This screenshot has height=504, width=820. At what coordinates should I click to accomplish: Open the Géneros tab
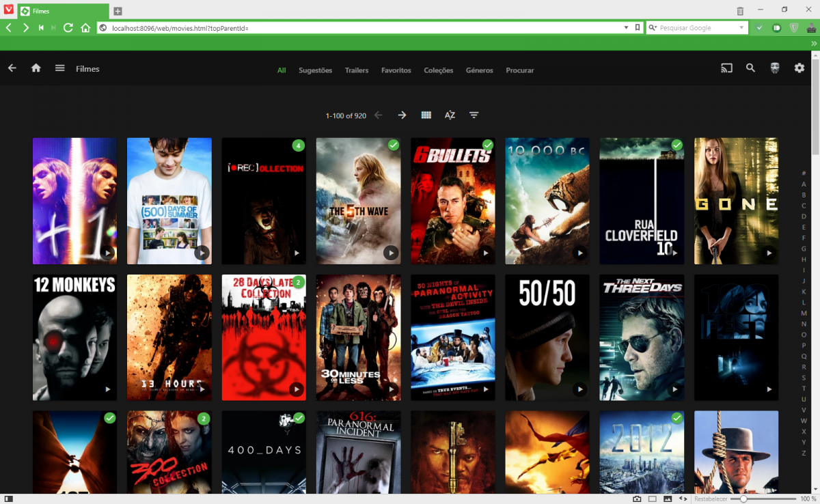tap(480, 70)
